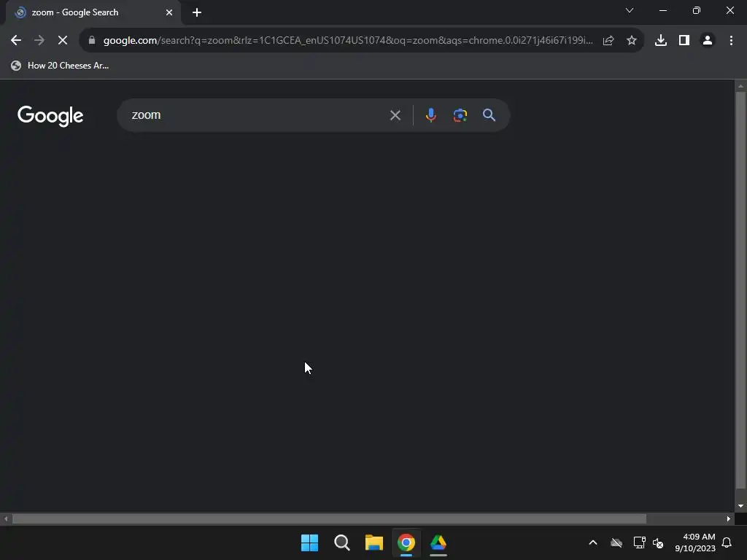
Task: Click the scroll right arrow
Action: pyautogui.click(x=729, y=518)
